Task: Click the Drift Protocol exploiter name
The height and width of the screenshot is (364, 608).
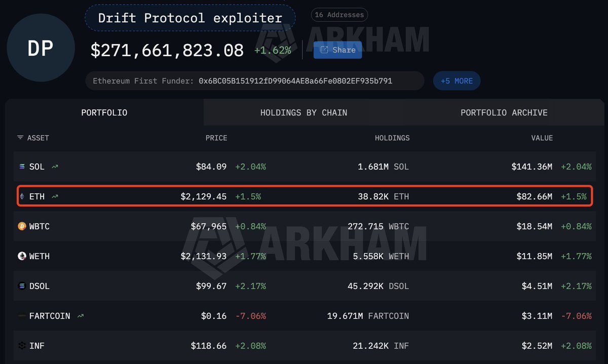Action: (190, 17)
